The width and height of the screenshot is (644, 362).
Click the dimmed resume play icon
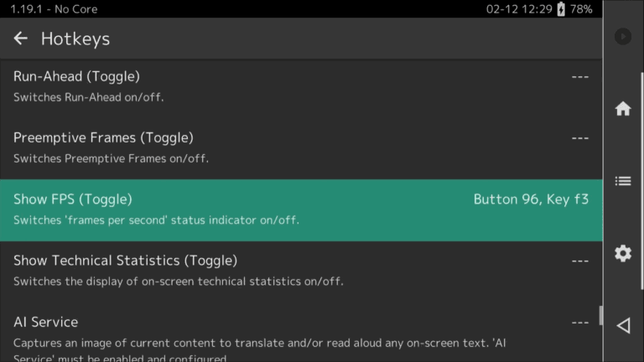click(x=623, y=37)
